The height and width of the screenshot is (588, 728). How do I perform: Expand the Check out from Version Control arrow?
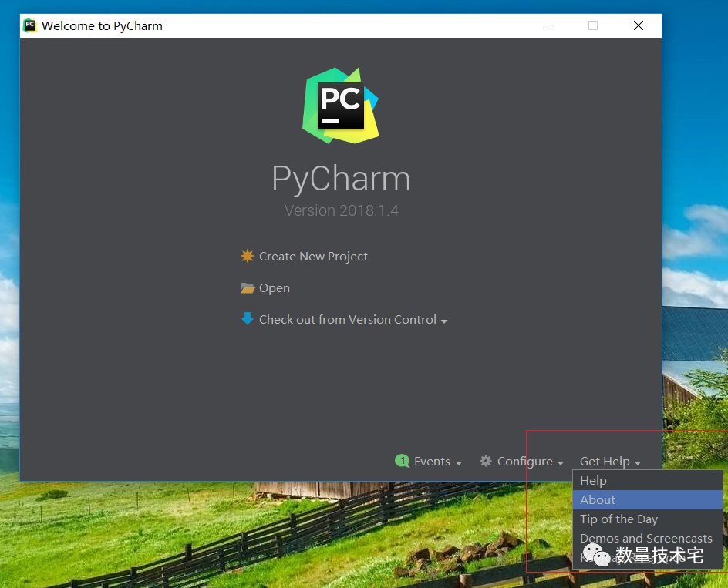pos(444,321)
